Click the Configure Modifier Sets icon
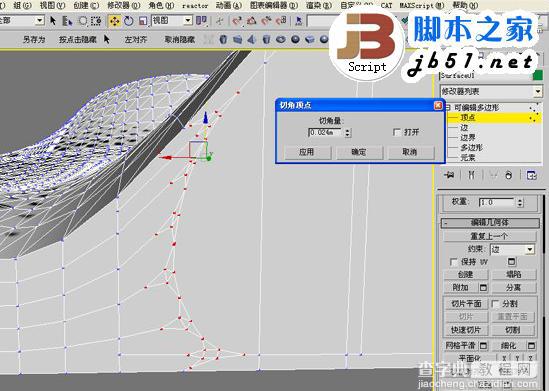The width and height of the screenshot is (549, 391). pyautogui.click(x=531, y=175)
